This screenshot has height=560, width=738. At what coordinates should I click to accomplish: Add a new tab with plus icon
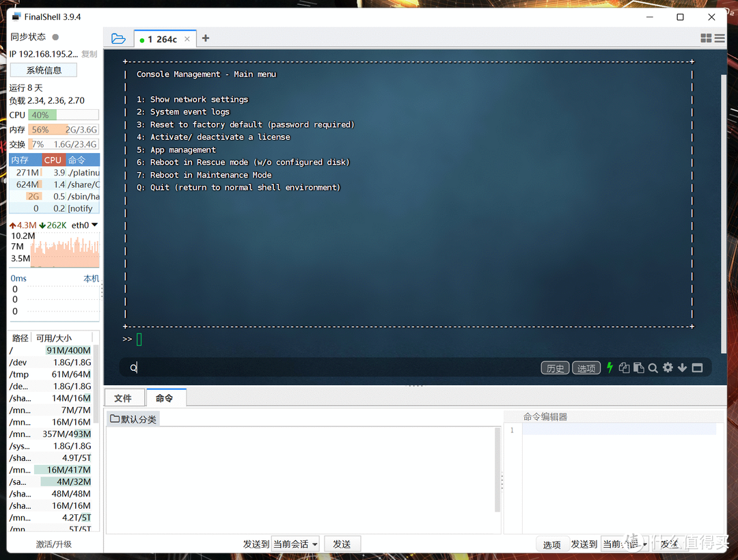206,38
